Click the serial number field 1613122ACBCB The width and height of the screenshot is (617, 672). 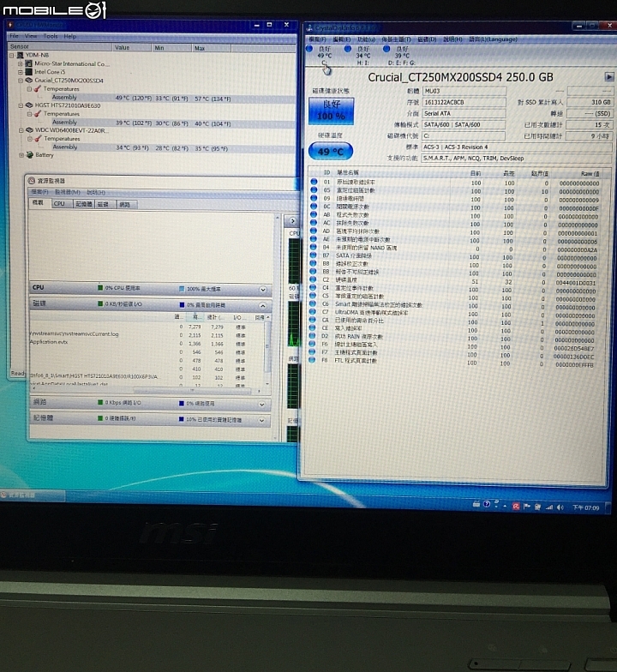tap(464, 103)
